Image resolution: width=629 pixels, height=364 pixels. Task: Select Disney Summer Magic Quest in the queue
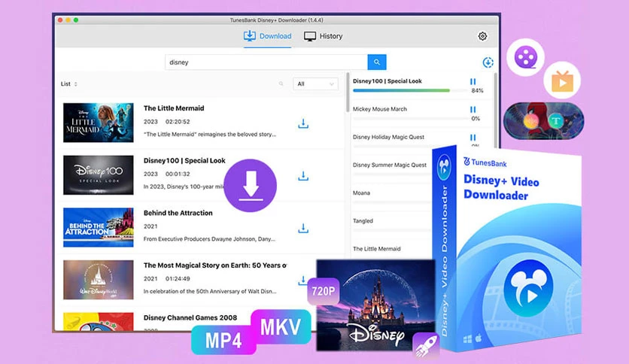point(390,165)
